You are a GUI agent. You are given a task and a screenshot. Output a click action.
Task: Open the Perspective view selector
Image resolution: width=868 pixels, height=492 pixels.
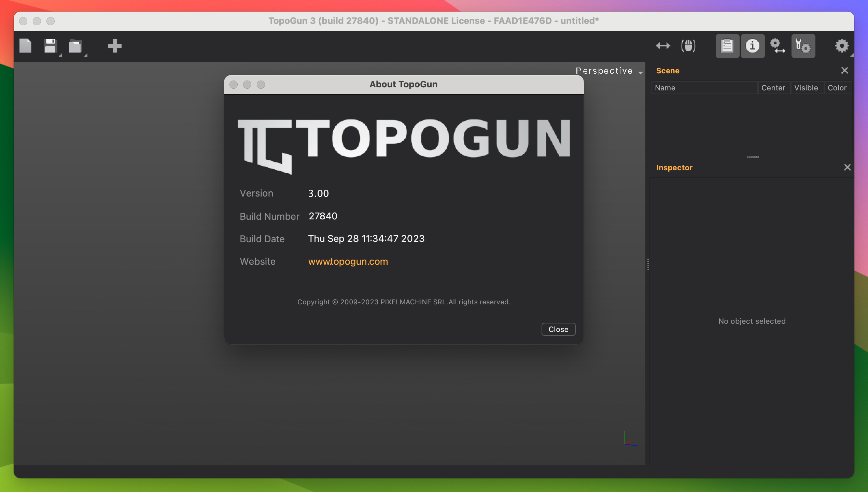point(608,71)
